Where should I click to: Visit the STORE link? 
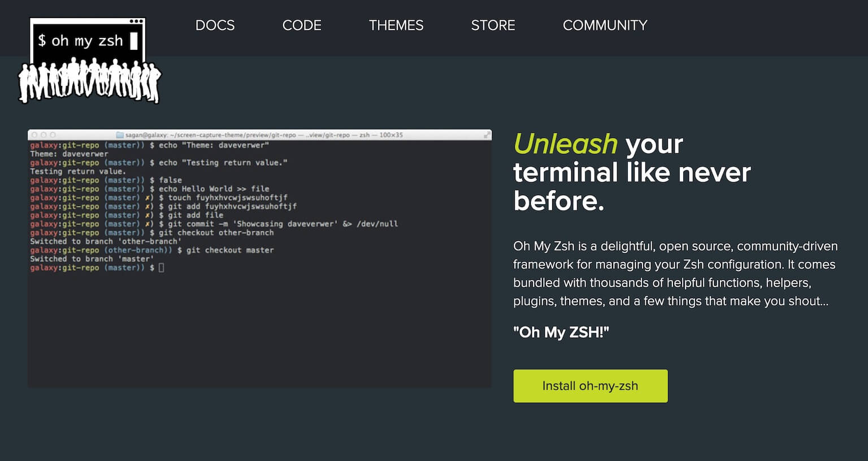(x=493, y=25)
